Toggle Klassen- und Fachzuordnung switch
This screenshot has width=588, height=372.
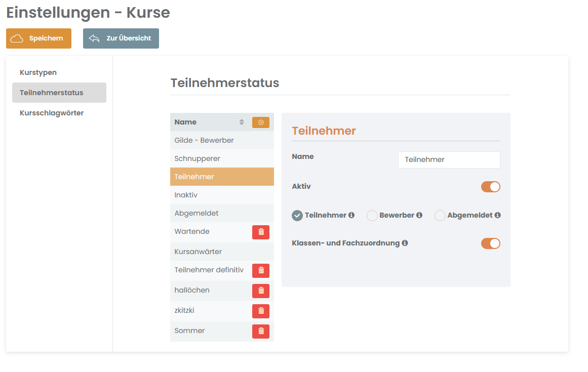490,243
